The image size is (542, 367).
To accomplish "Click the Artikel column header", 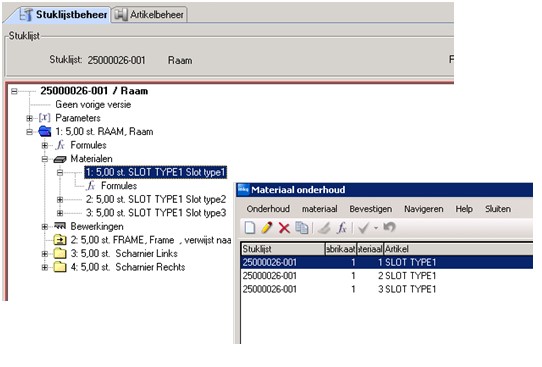I will tap(458, 249).
